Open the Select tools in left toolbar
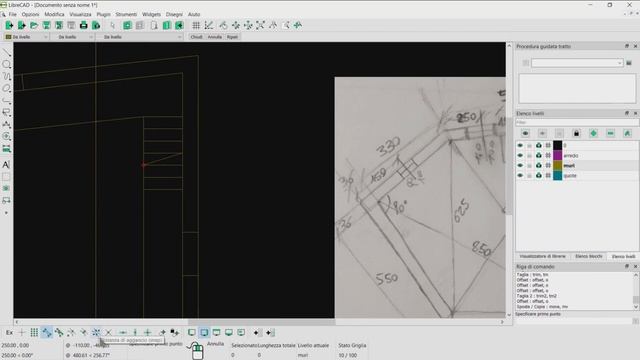640x360 pixels. point(6,112)
